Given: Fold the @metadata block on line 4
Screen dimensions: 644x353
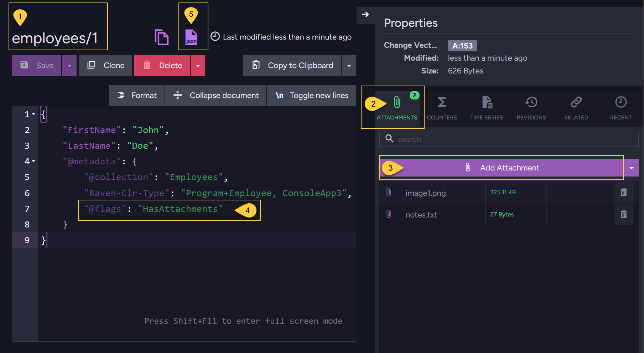Looking at the screenshot, I should tap(33, 162).
